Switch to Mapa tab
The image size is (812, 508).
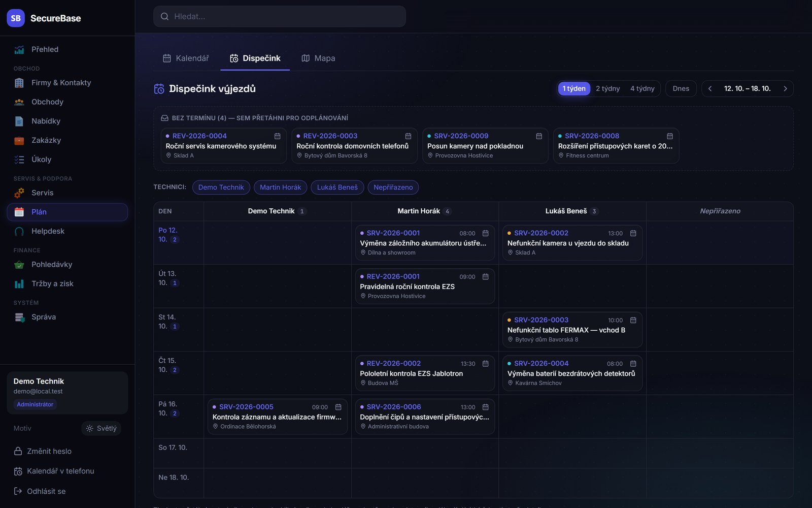coord(318,58)
